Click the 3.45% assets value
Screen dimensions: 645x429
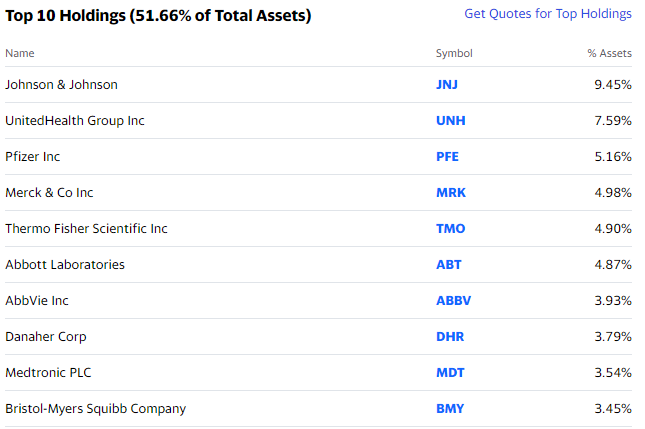point(613,408)
